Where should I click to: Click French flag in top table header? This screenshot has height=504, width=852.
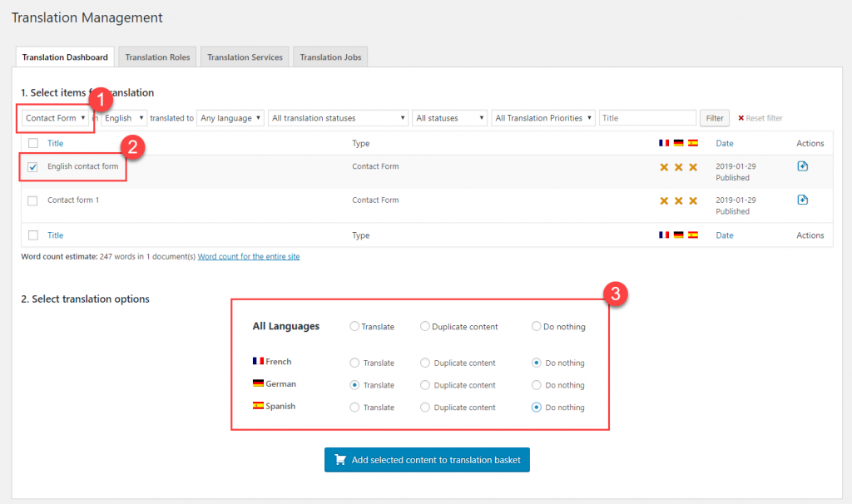click(664, 143)
